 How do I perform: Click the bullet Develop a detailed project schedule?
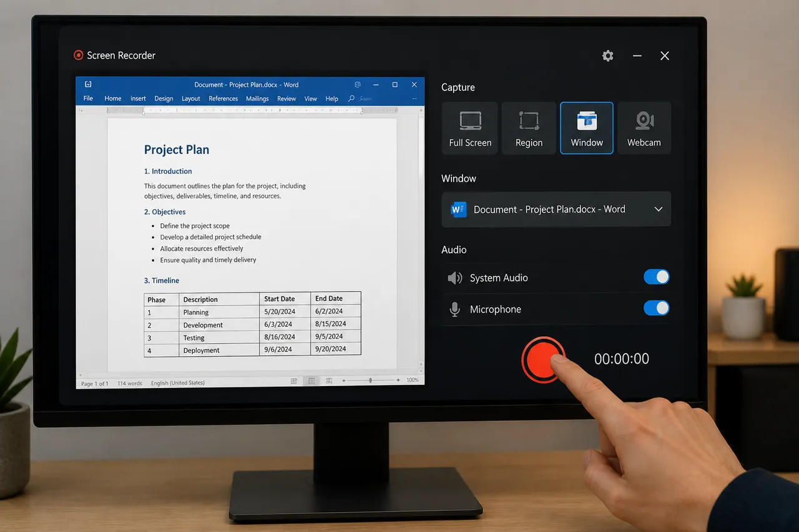(x=210, y=237)
